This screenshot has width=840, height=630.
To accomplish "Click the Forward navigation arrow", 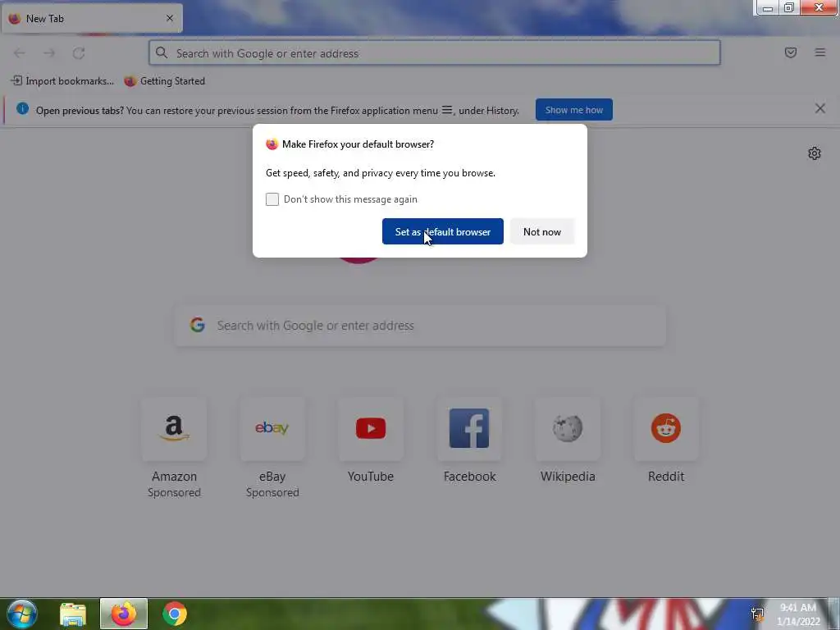I will (x=49, y=53).
